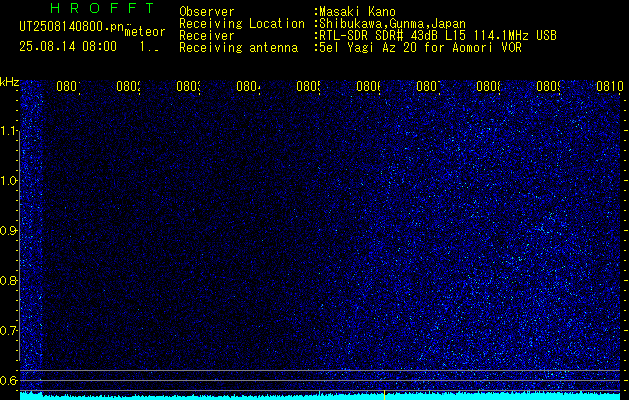
Task: Click the 0807 time marker
Action: 428,86
